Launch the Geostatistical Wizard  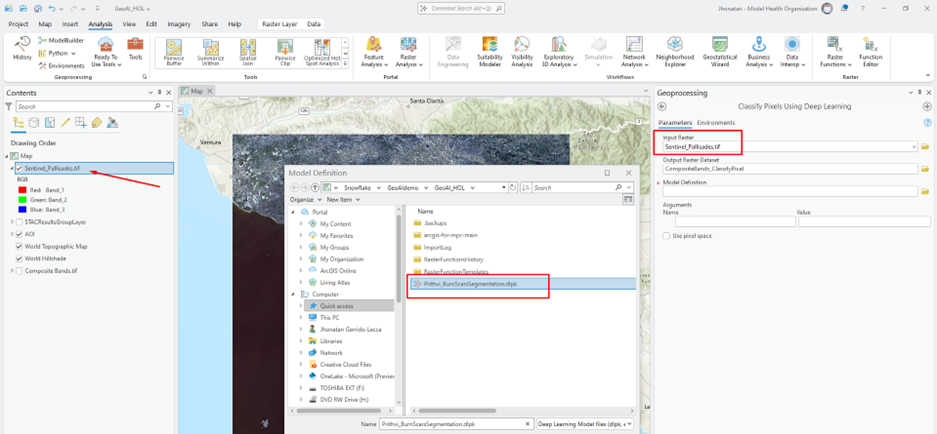719,51
